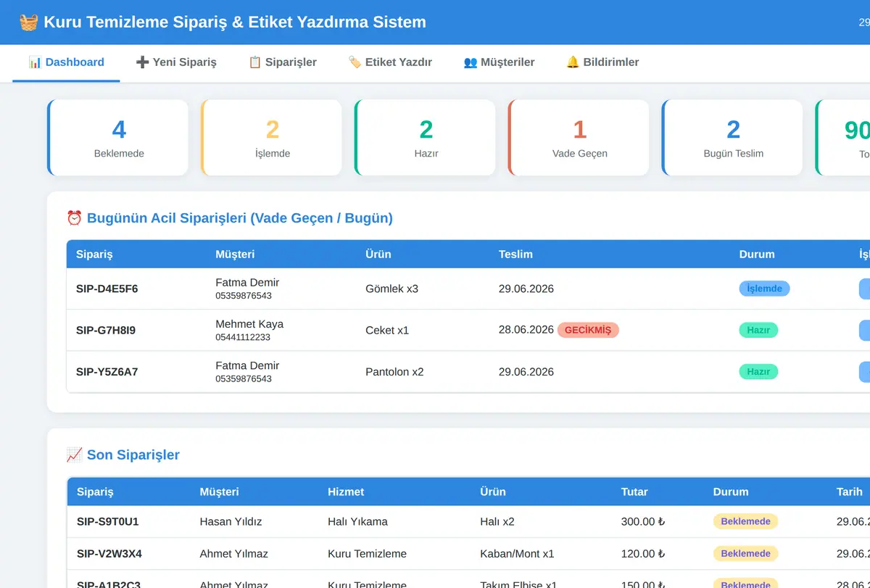Screen dimensions: 870x588
Task: Select order SIP-S9T0U1 in Son Siparişler
Action: [107, 521]
